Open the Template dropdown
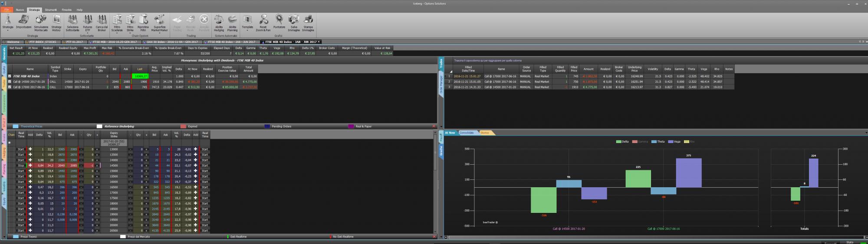Image resolution: width=868 pixels, height=244 pixels. [x=247, y=30]
